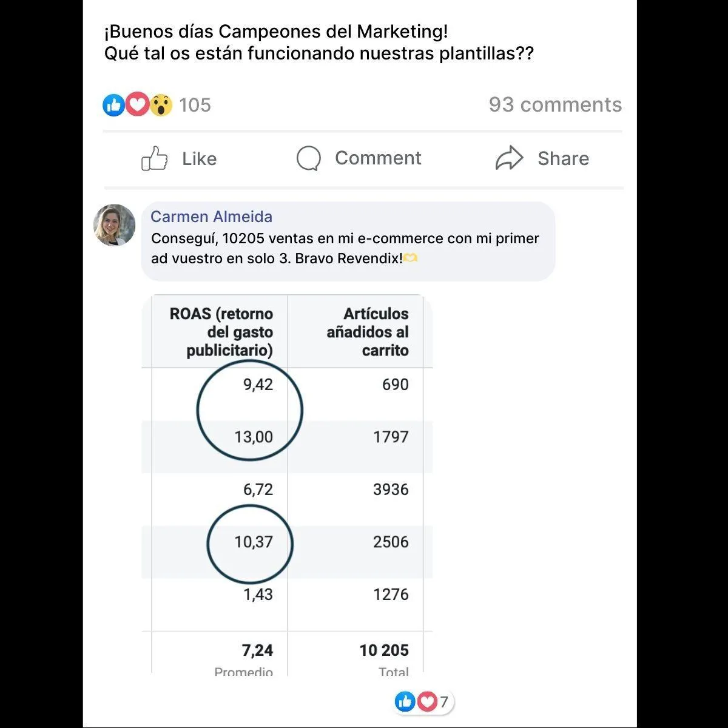Click the ROAS column header
The width and height of the screenshot is (728, 728).
point(221,332)
